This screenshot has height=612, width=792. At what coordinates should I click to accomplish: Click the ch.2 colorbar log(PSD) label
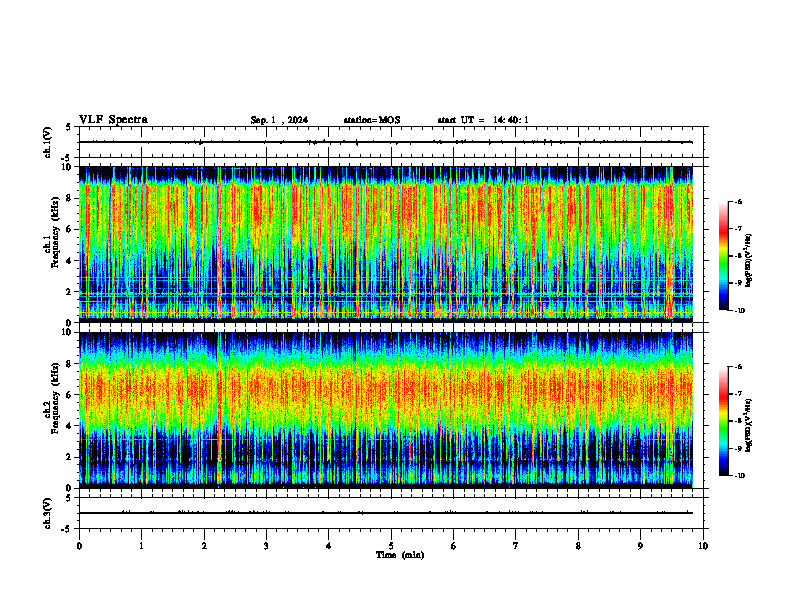(x=749, y=425)
